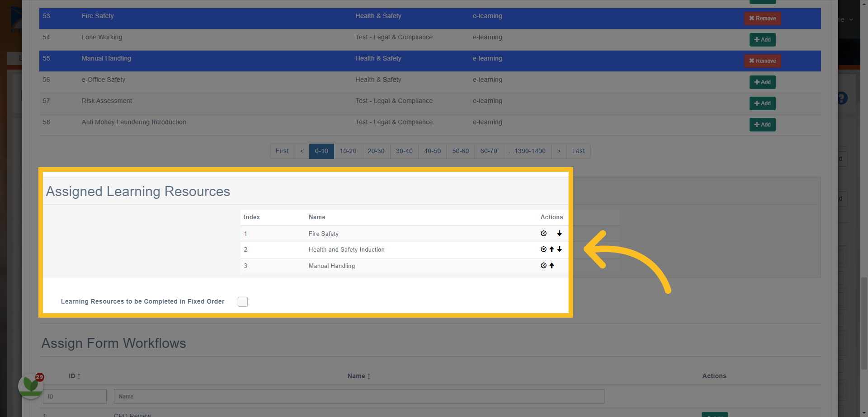Click Remove button for Fire Safety row

click(762, 19)
